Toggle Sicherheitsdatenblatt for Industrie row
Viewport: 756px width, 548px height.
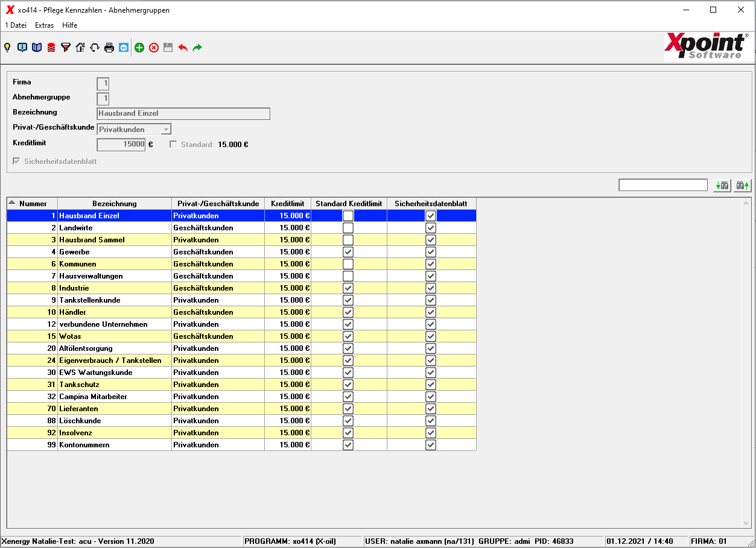point(431,288)
